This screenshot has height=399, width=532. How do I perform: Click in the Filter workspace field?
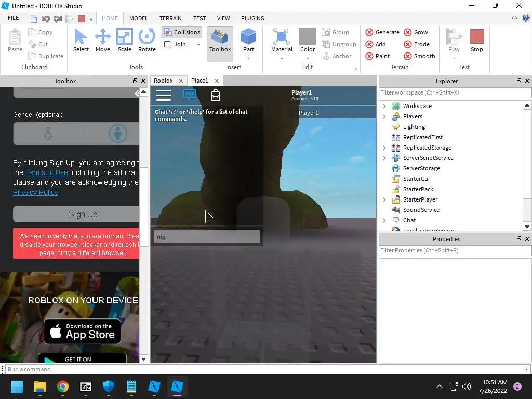[x=455, y=92]
